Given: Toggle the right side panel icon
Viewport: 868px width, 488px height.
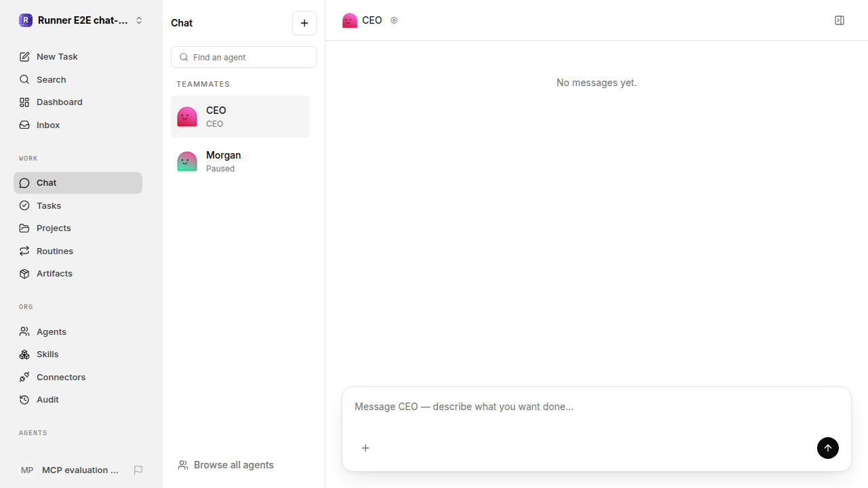Looking at the screenshot, I should tap(840, 20).
